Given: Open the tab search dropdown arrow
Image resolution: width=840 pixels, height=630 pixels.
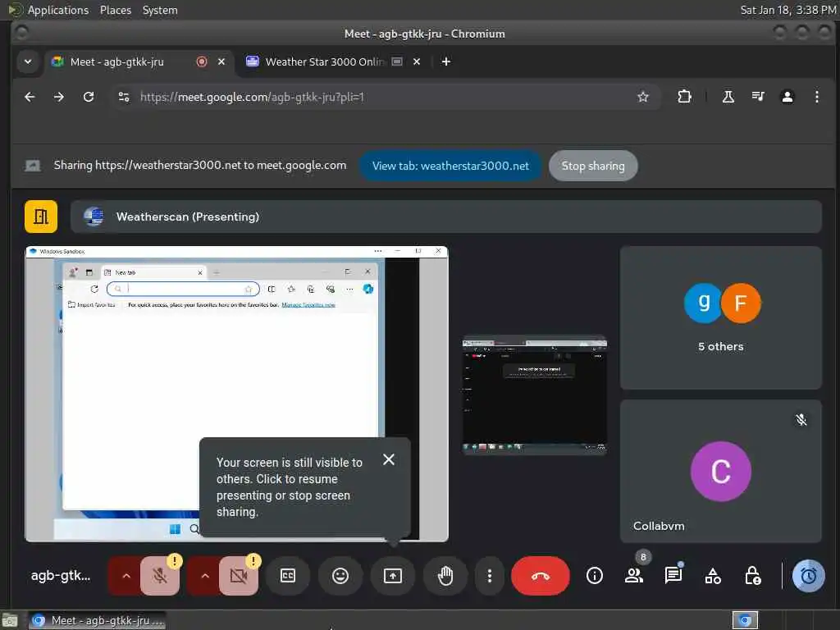Looking at the screenshot, I should pos(28,62).
